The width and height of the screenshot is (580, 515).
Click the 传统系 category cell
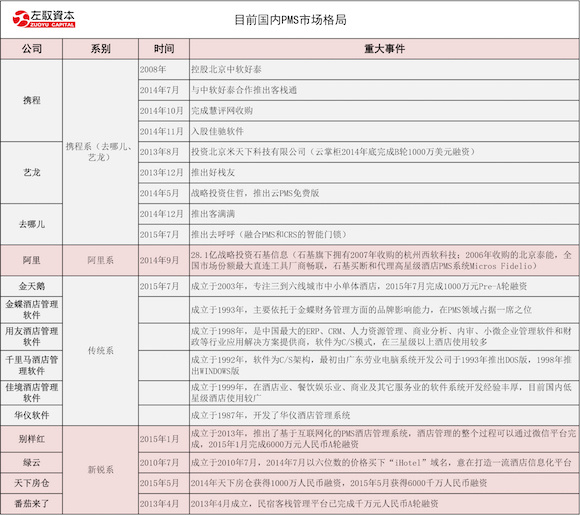[101, 351]
